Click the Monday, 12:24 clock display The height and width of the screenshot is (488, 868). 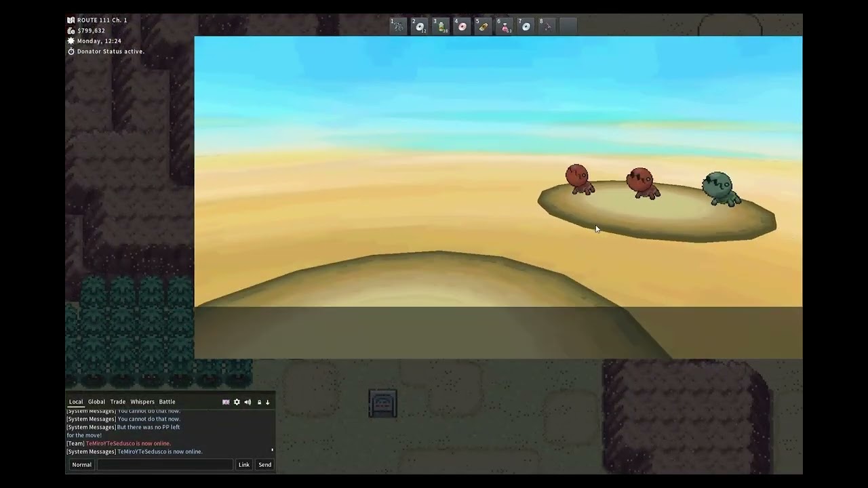(x=99, y=41)
